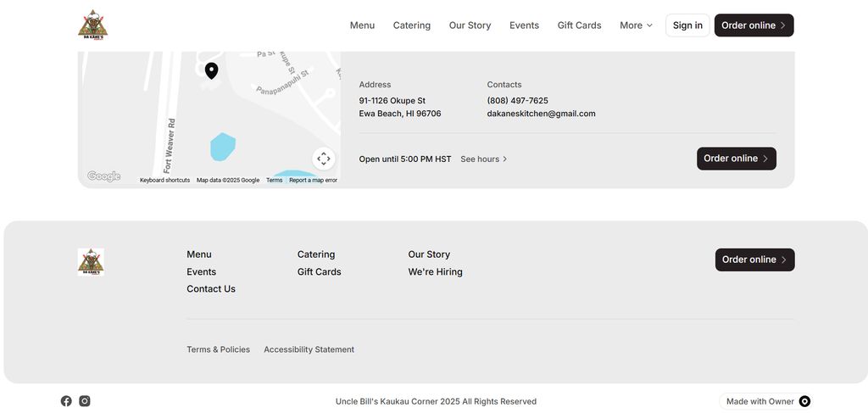Open Keyboard shortcuts on the map
This screenshot has height=413, width=868.
pyautogui.click(x=164, y=180)
